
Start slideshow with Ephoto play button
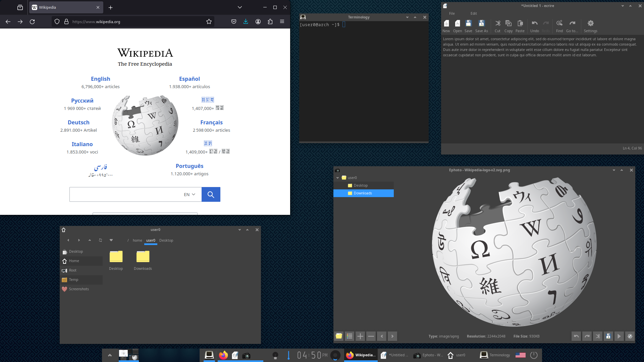pyautogui.click(x=619, y=336)
